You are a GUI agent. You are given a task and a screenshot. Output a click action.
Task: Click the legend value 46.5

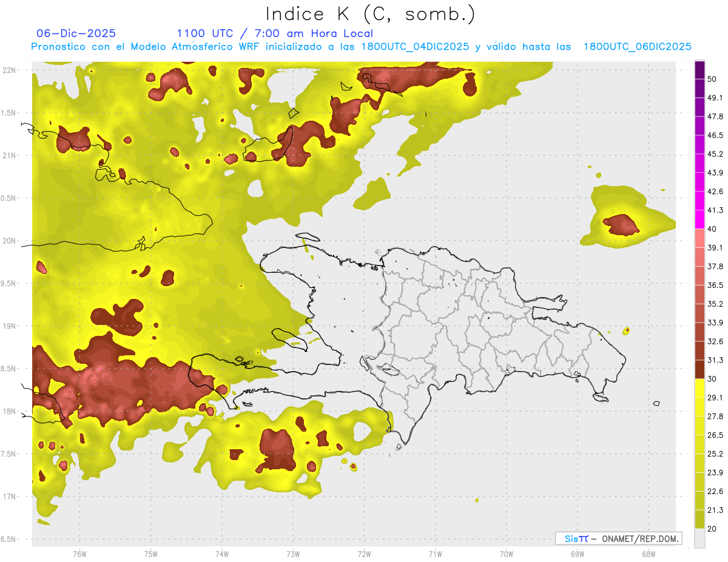pos(716,135)
